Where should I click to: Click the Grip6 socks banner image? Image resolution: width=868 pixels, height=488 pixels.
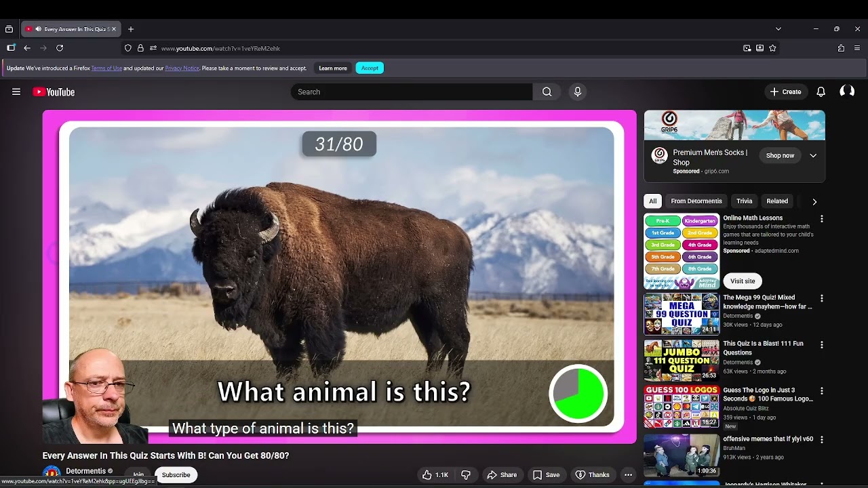pyautogui.click(x=734, y=125)
